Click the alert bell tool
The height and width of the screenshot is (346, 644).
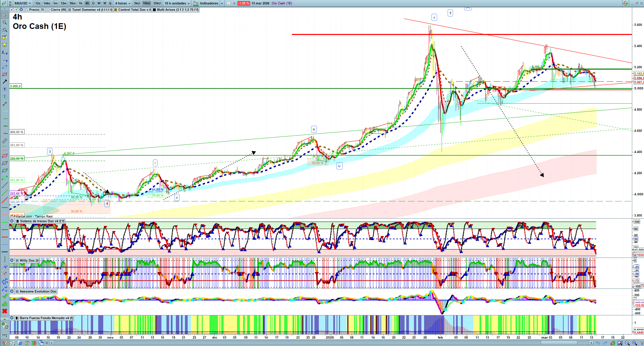tap(5, 45)
